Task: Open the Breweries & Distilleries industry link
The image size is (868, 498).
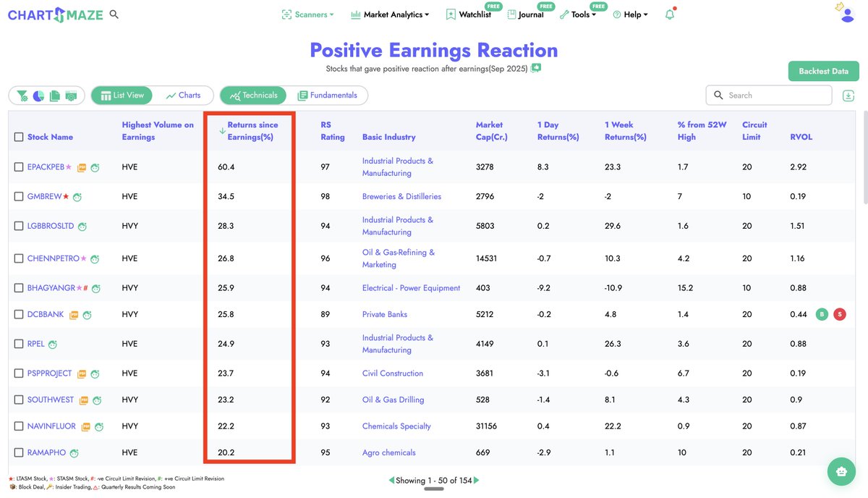Action: click(x=401, y=197)
